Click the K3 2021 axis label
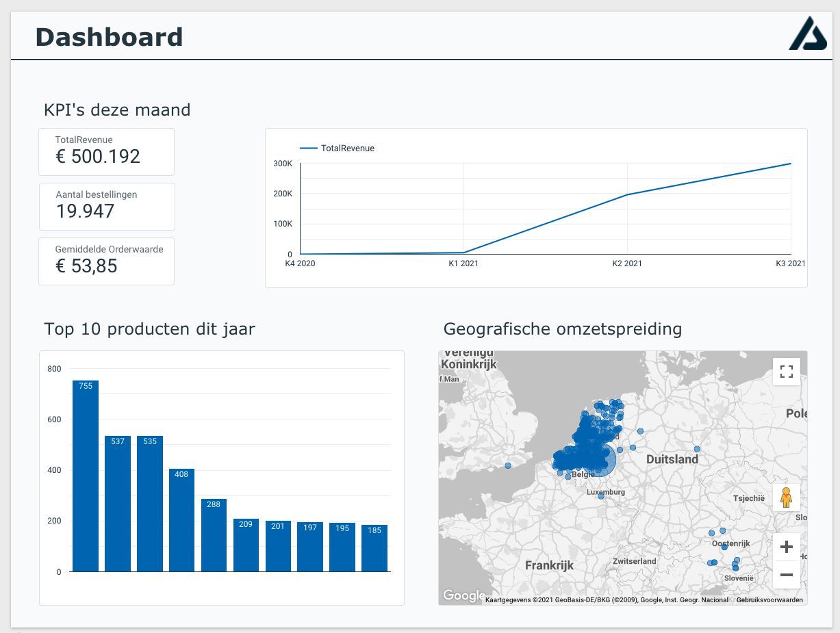The height and width of the screenshot is (633, 840). point(791,263)
